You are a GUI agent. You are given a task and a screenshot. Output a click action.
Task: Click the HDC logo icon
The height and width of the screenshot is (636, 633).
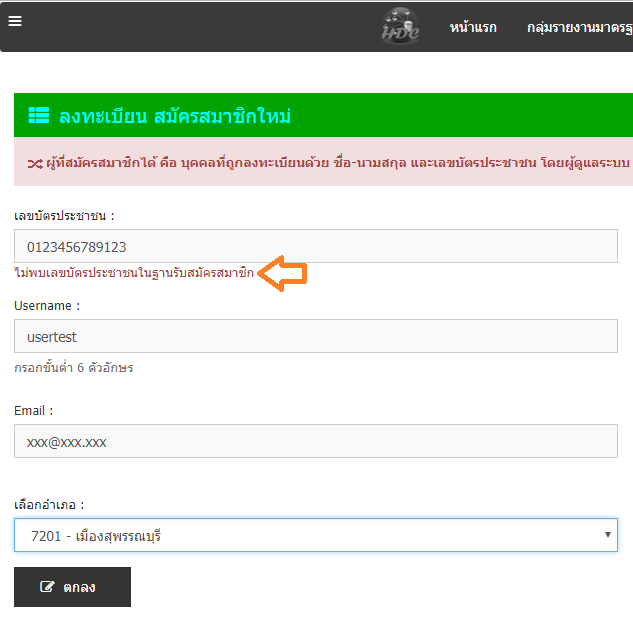point(400,26)
